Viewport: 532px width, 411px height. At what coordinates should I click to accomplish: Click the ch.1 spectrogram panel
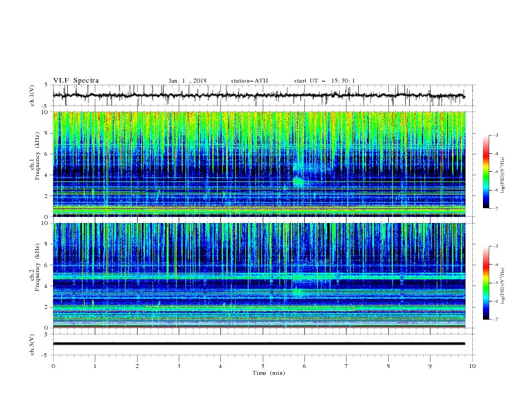click(259, 164)
